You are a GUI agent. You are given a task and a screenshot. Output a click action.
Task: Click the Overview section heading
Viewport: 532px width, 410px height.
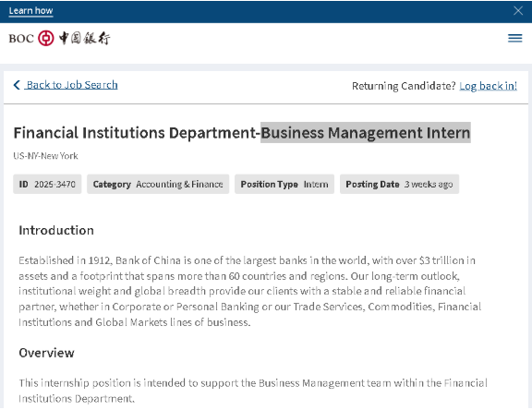(x=46, y=353)
